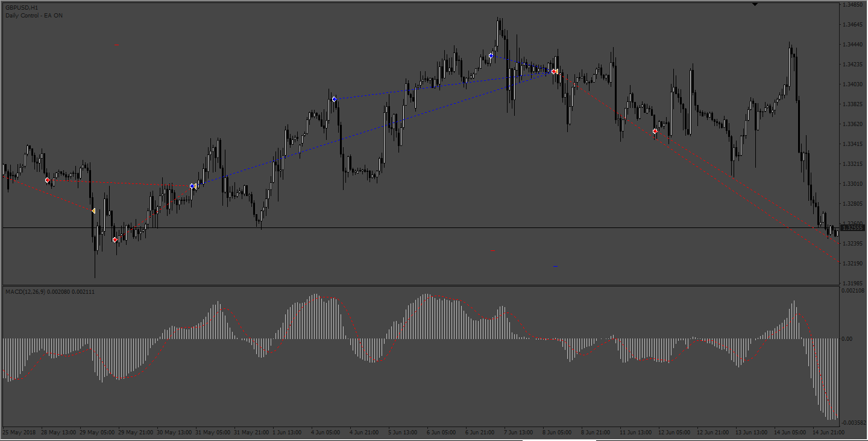Click the 1.34645 price scale value
868x441 pixels.
click(x=854, y=25)
